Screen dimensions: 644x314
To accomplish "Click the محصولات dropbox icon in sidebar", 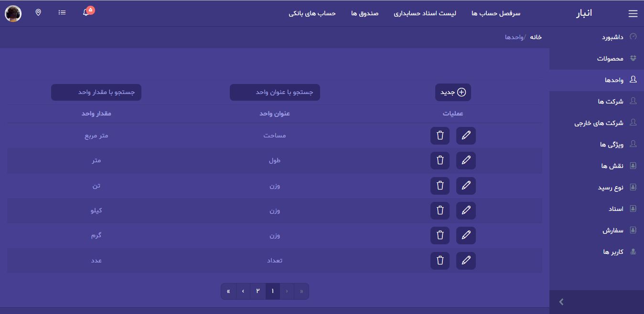I will click(x=633, y=58).
